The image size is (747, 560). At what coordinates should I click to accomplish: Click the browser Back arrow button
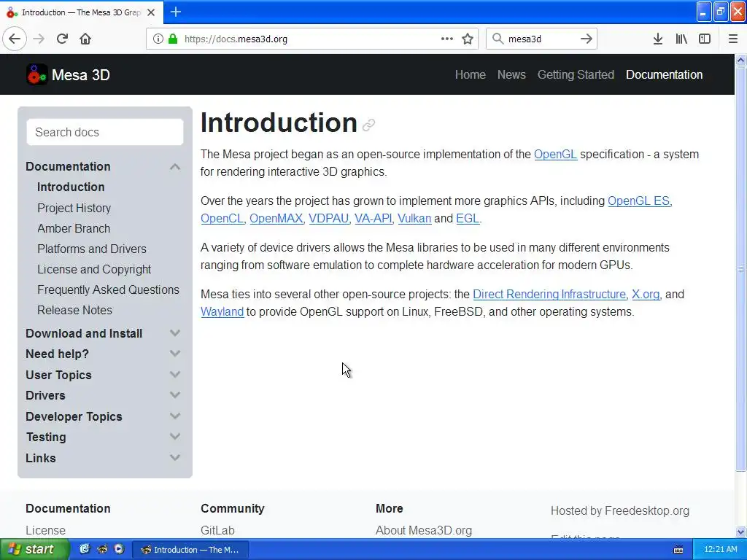15,39
